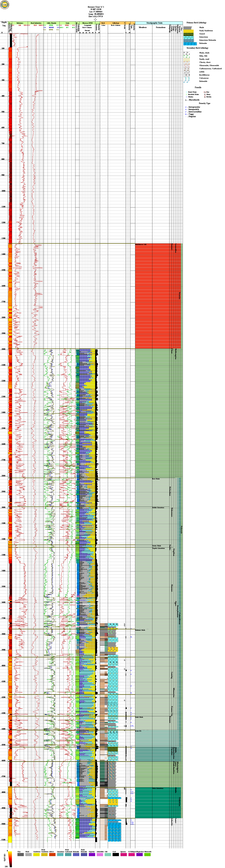Click the Depth Log column header
This screenshot has width=225, height=868.
click(4, 24)
